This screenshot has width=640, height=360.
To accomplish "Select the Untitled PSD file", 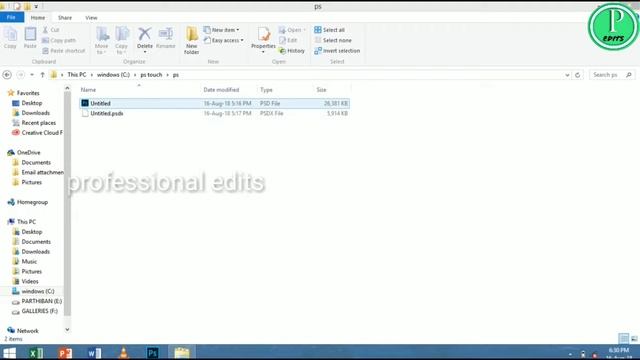I will click(214, 103).
